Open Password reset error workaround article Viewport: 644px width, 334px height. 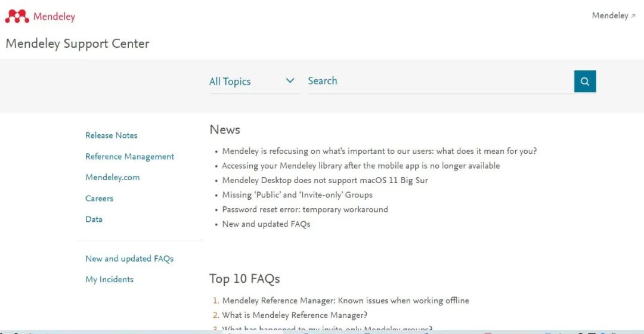(305, 209)
